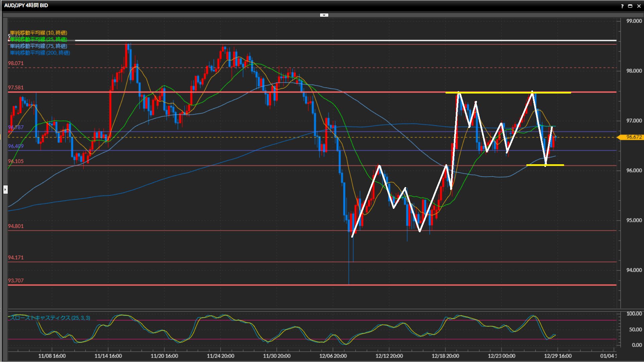
Task: Expand the left side panel arrow
Action: (x=5, y=190)
